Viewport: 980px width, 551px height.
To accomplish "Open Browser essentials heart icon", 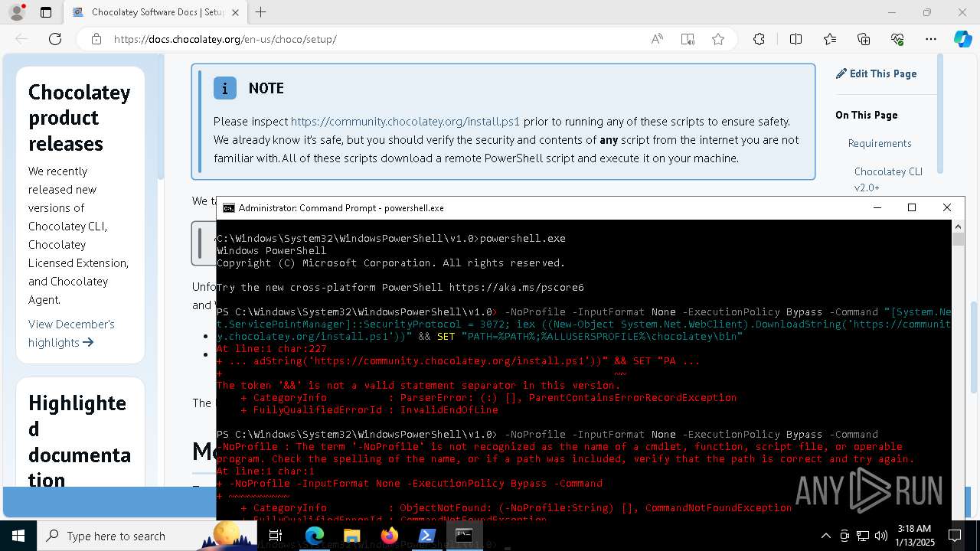I will [x=897, y=39].
